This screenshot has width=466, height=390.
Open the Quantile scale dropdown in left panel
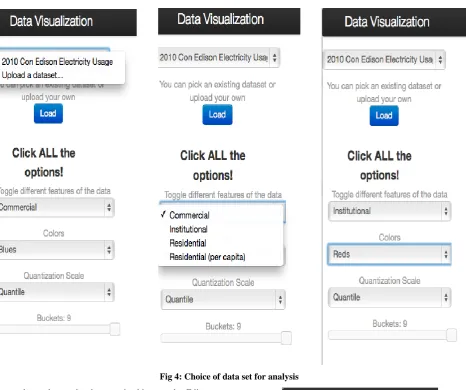point(57,292)
